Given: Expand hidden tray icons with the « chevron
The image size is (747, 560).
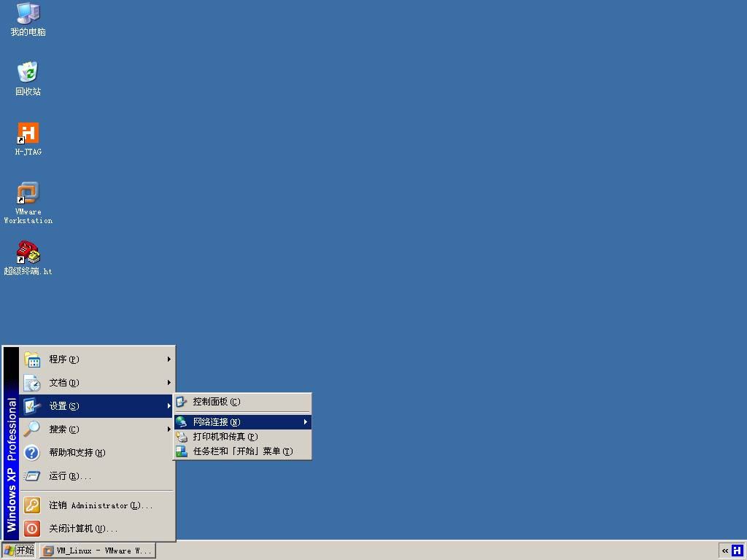Looking at the screenshot, I should [725, 551].
